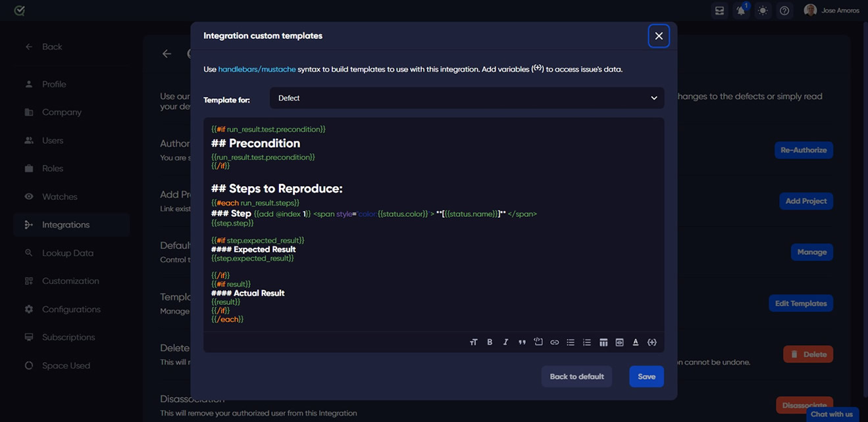Click the Back to default button
The height and width of the screenshot is (422, 868).
[576, 377]
